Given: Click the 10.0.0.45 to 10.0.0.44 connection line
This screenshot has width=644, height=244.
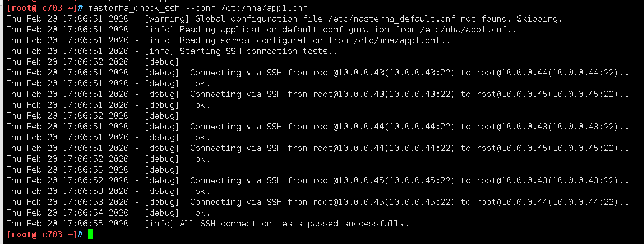Looking at the screenshot, I should [409, 202].
